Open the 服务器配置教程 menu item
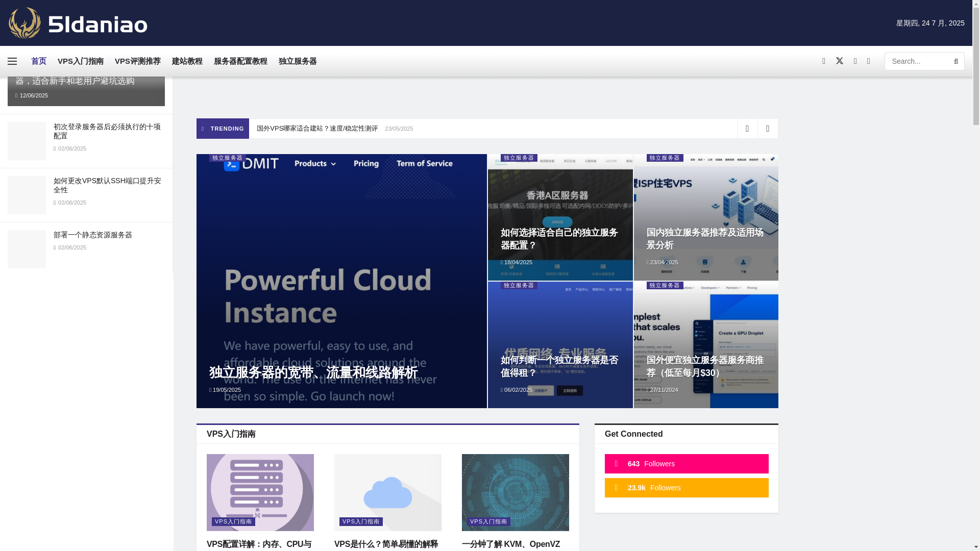 [240, 61]
